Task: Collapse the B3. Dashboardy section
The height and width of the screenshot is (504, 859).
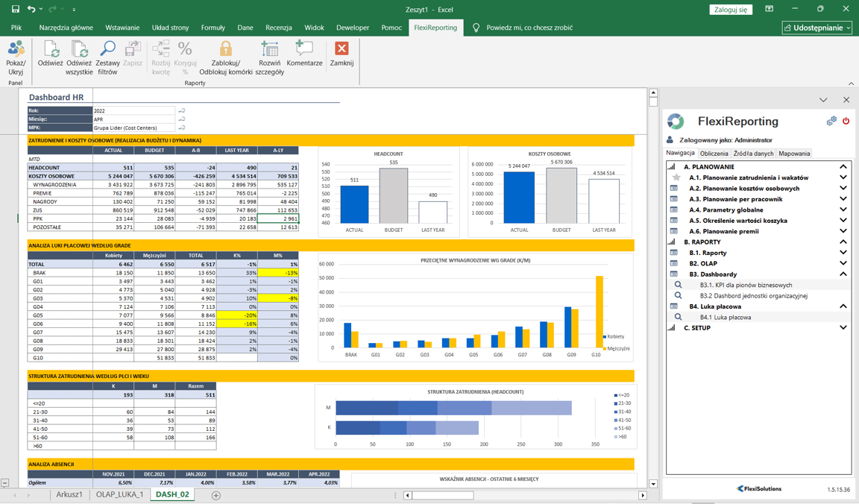Action: tap(843, 274)
